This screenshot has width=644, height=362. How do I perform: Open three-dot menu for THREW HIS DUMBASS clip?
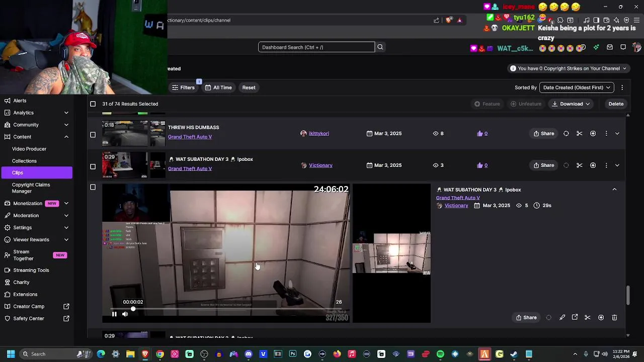[x=606, y=133]
